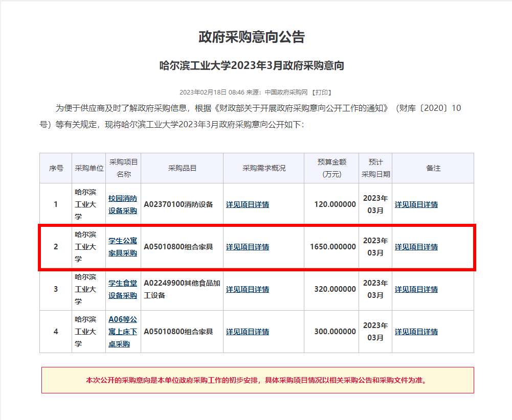Click serial number 3 in the table
This screenshot has height=420, width=512.
coord(56,289)
